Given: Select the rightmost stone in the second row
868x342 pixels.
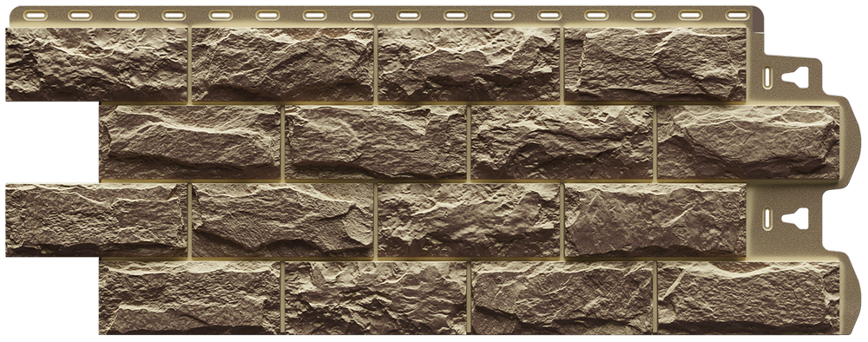Looking at the screenshot, I should pyautogui.click(x=748, y=142).
